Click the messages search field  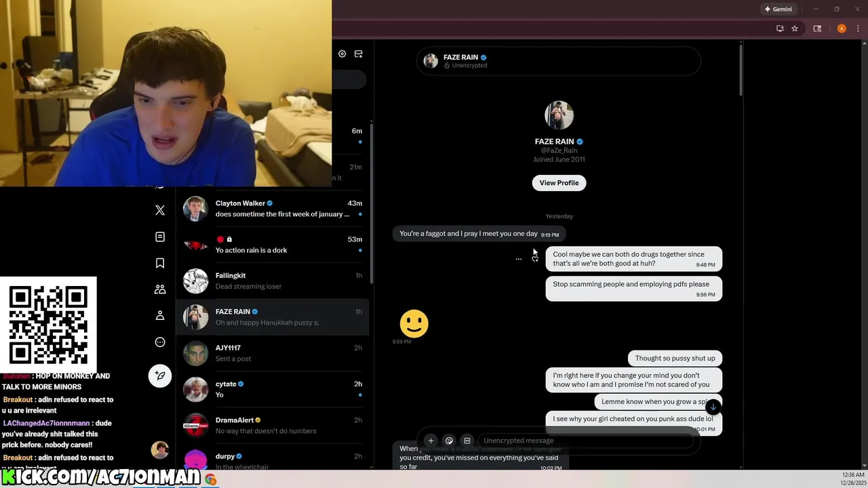349,79
